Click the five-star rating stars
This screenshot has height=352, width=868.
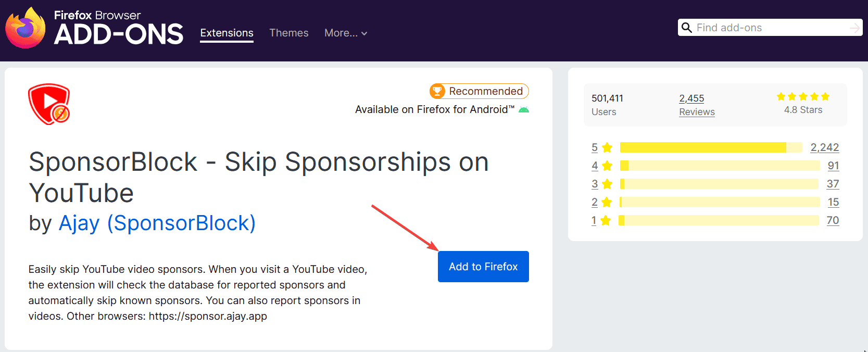[x=803, y=96]
